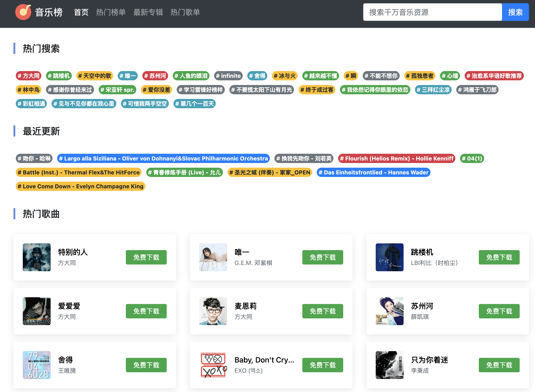
Task: Select the # 治愈系华语好歌推荐 tag
Action: pos(494,76)
